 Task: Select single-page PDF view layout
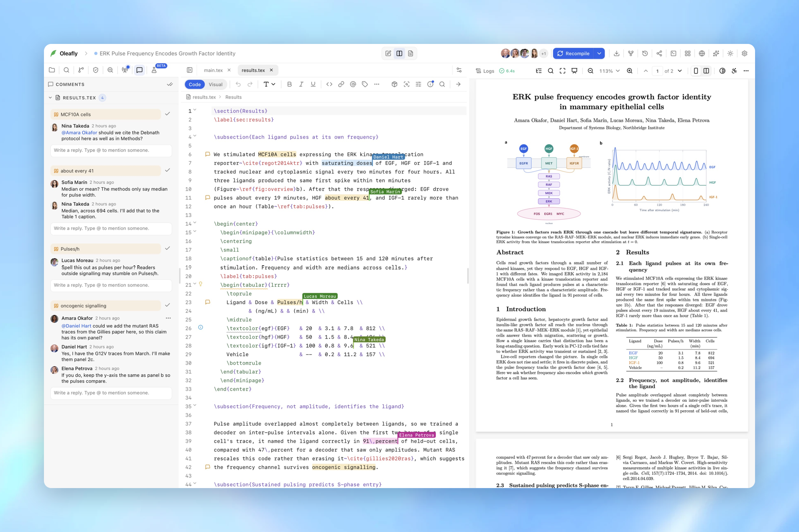pyautogui.click(x=696, y=71)
